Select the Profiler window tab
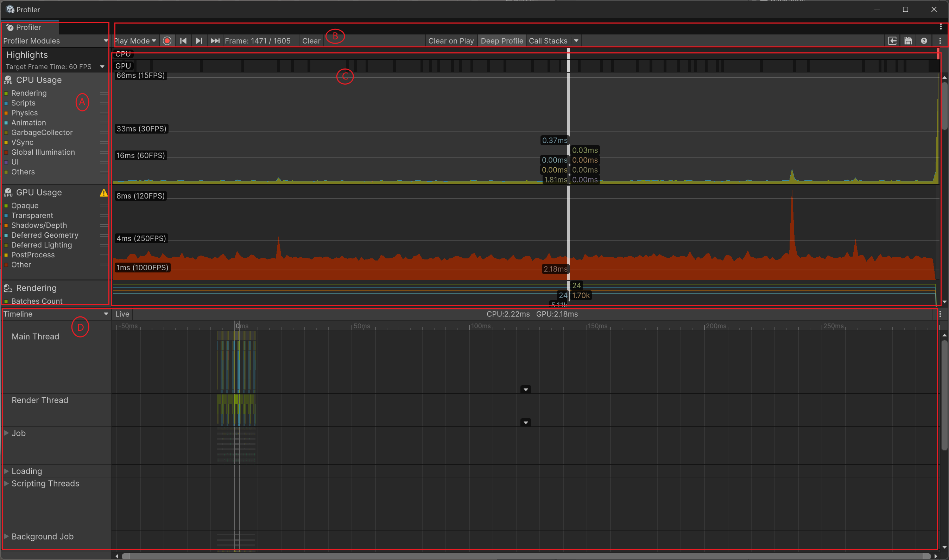 tap(29, 27)
